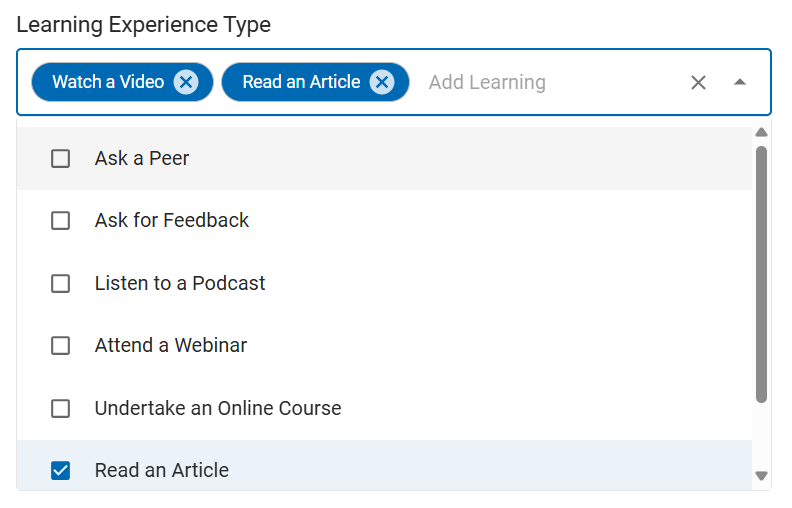Pick the Attend a Webinar option label
The height and width of the screenshot is (508, 792).
coord(171,345)
